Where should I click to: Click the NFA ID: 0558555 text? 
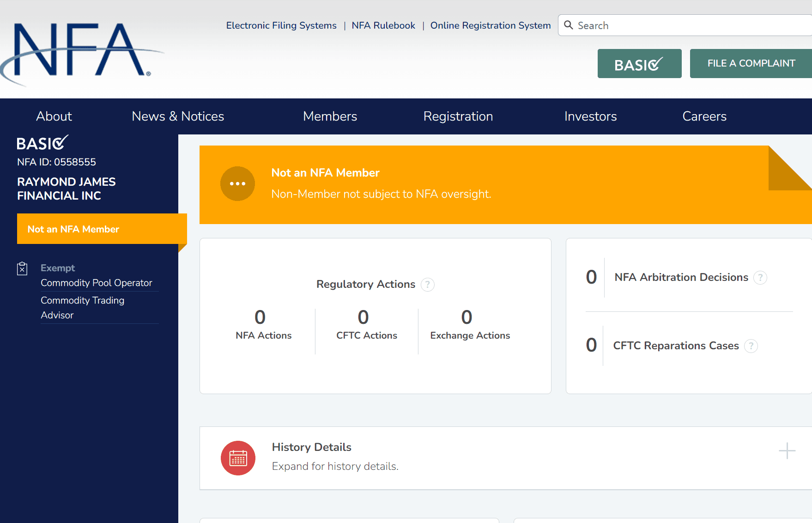click(56, 162)
